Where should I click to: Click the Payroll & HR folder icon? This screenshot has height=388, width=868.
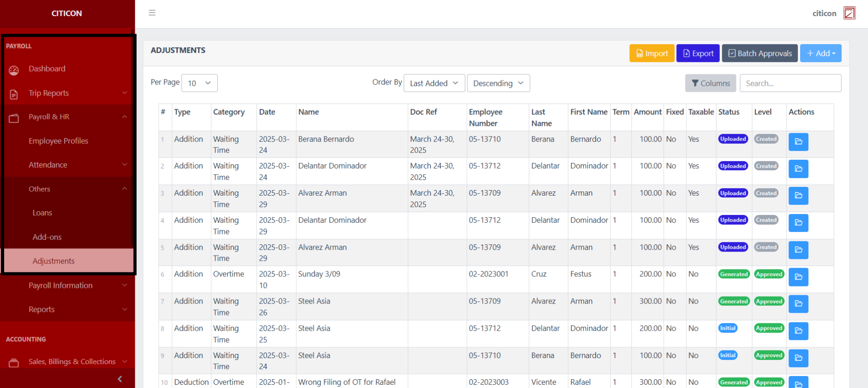(14, 118)
